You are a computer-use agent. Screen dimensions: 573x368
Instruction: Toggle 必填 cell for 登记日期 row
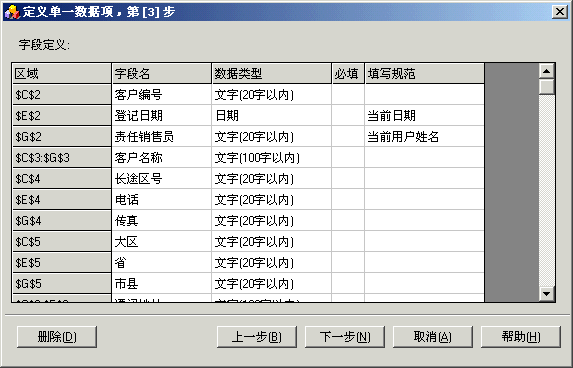point(348,115)
